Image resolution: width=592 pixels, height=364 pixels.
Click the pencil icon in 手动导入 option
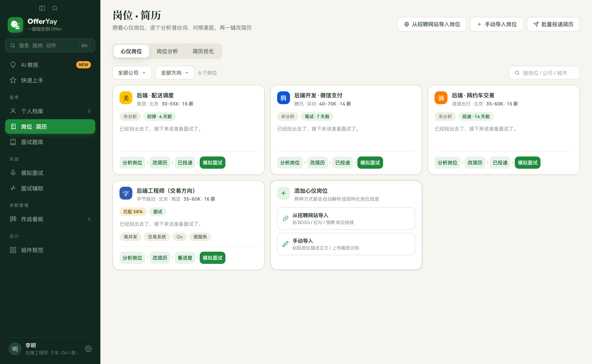[x=285, y=244]
